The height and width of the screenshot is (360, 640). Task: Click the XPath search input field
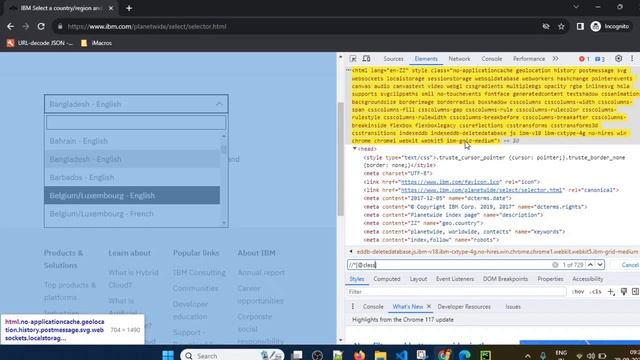point(449,265)
